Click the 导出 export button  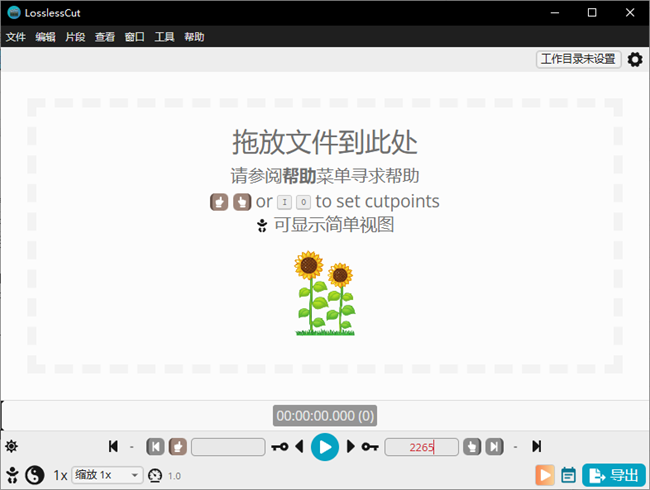[x=613, y=475]
